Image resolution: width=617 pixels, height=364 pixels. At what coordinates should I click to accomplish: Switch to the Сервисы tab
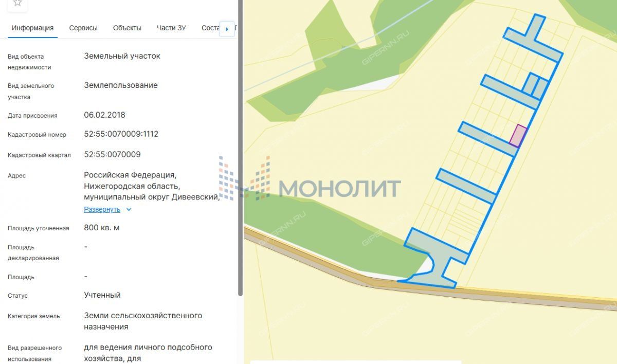click(83, 28)
